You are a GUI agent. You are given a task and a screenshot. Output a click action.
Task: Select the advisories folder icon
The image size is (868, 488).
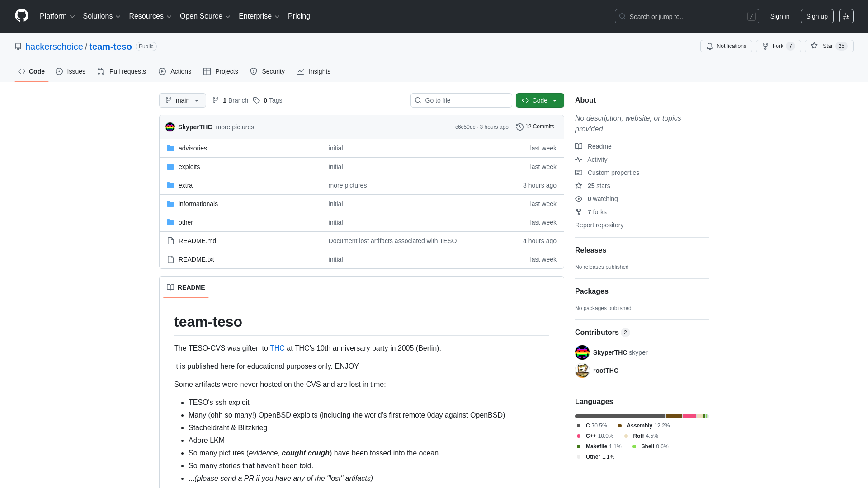pyautogui.click(x=170, y=148)
